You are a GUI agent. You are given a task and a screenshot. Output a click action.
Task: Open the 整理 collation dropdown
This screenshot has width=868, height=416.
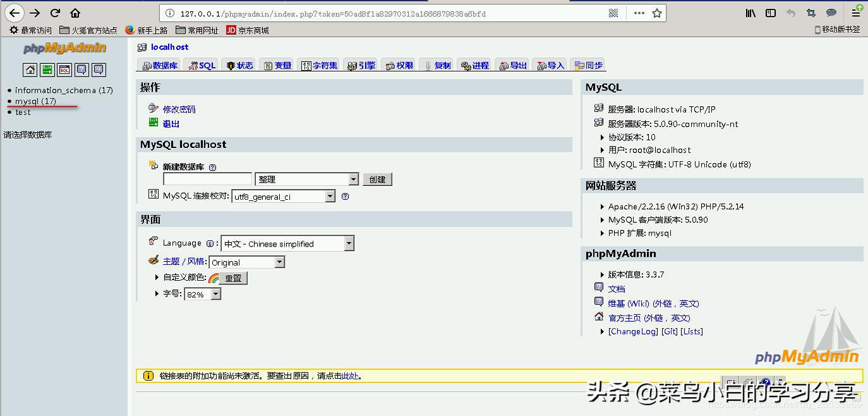(x=307, y=180)
